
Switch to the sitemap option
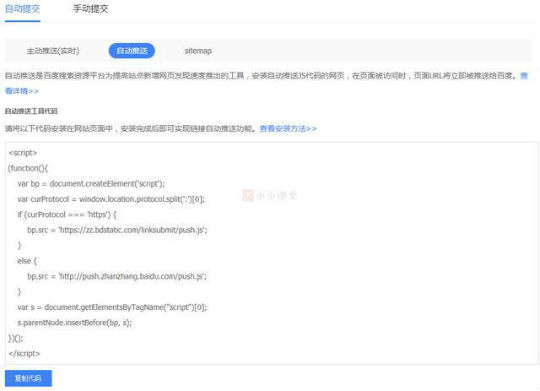198,51
